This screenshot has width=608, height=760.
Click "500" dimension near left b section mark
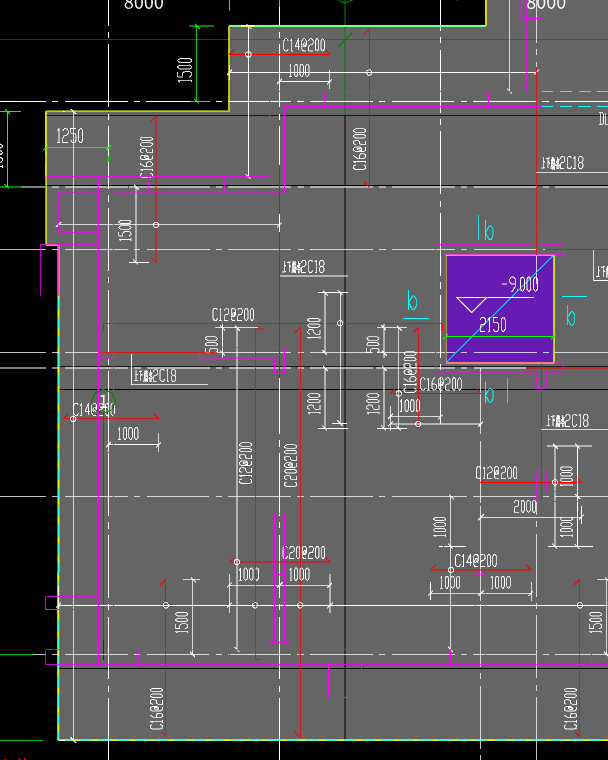[372, 345]
